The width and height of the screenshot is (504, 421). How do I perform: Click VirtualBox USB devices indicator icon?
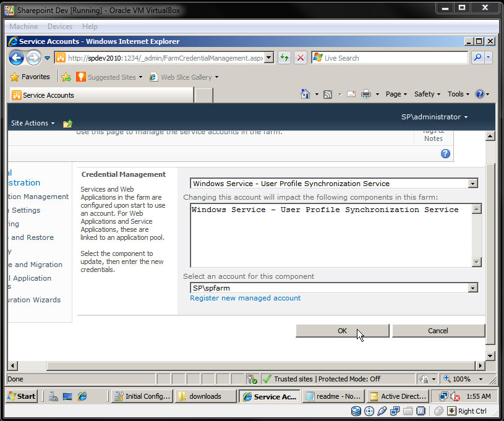[x=382, y=411]
